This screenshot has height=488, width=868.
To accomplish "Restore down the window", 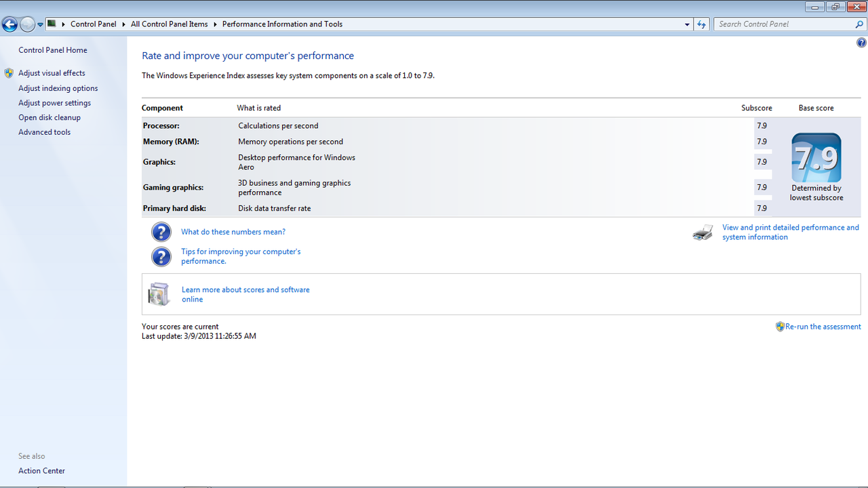I will (x=835, y=7).
